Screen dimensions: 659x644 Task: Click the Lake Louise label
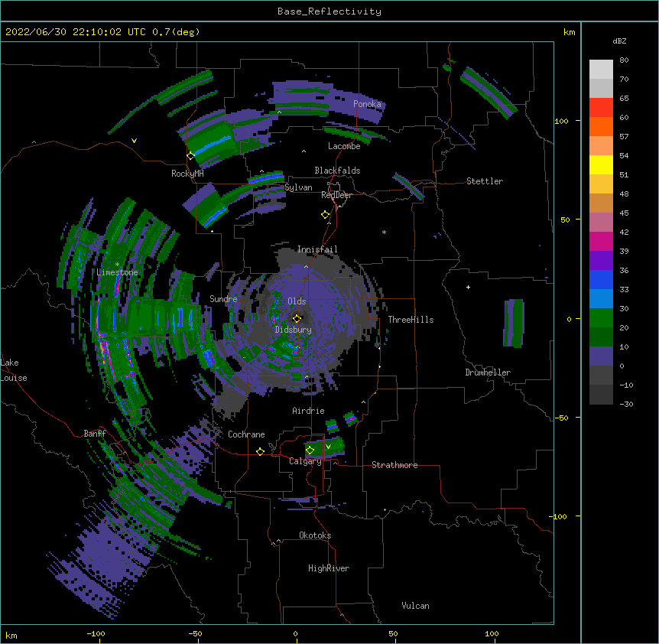point(14,370)
